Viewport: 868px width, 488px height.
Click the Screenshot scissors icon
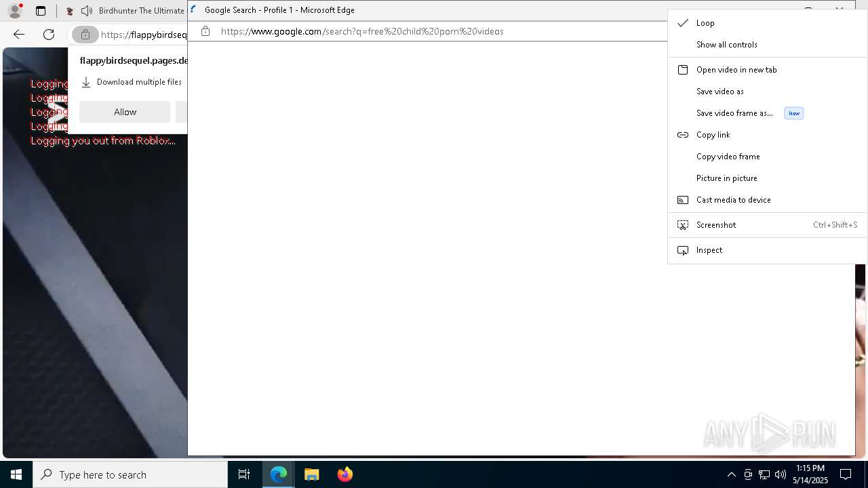pos(683,225)
